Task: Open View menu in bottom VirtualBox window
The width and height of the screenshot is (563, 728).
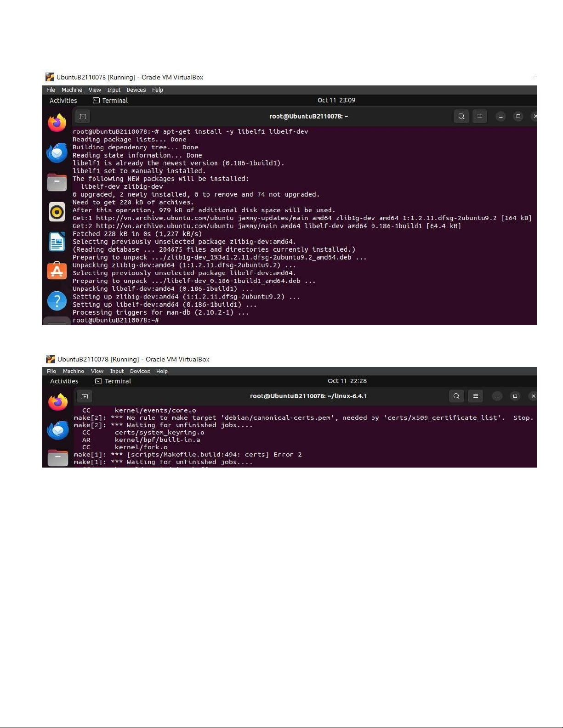Action: tap(97, 371)
